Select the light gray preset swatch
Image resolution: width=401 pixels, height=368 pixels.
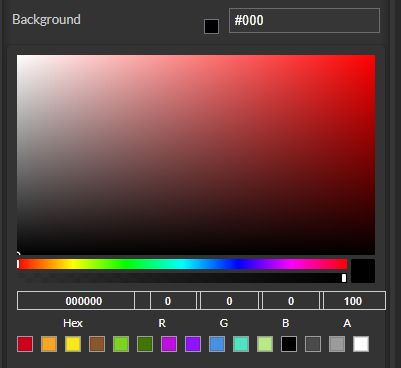coord(337,344)
